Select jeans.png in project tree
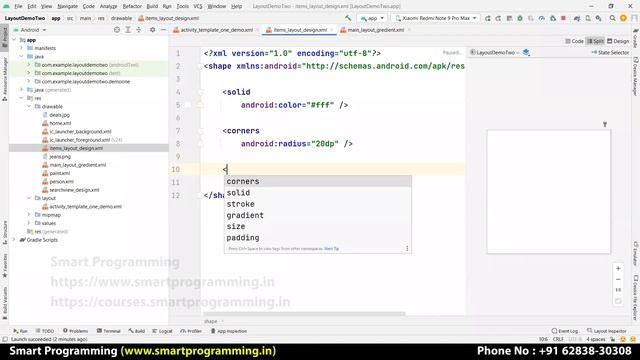640x360 pixels. 56,156
